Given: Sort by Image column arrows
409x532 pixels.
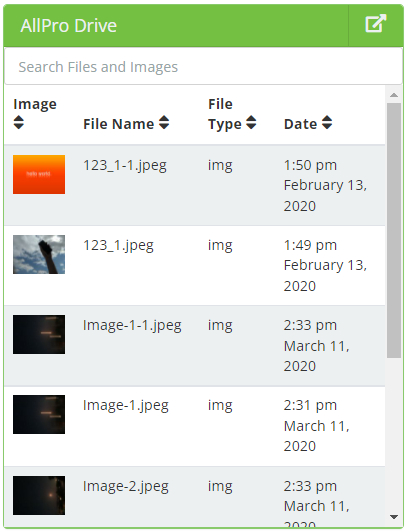Looking at the screenshot, I should pyautogui.click(x=19, y=122).
